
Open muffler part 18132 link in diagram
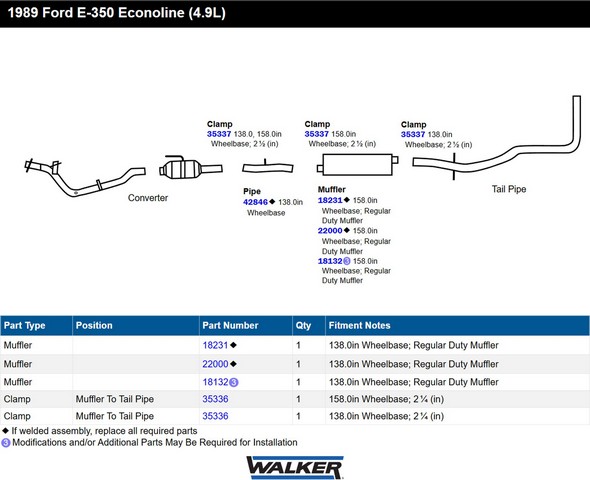330,261
